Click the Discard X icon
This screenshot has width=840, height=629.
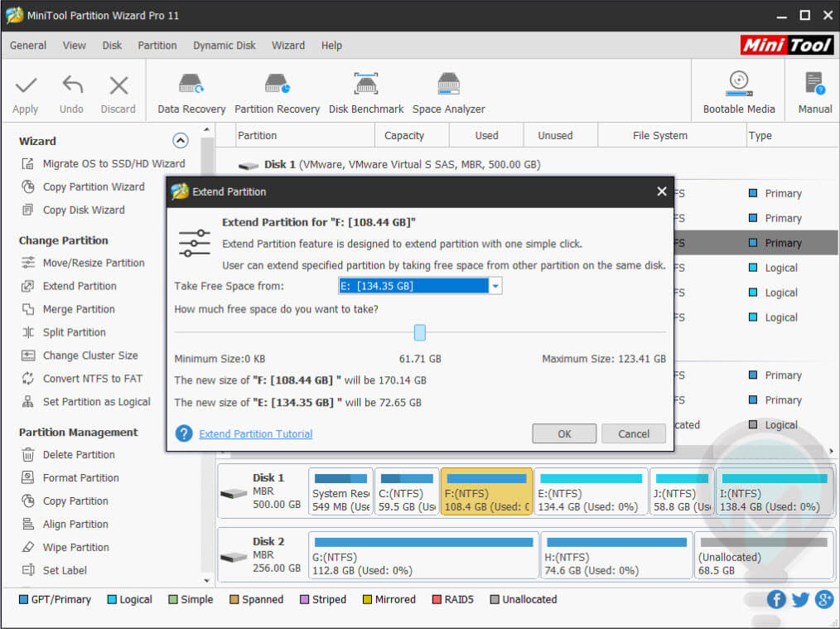click(118, 85)
